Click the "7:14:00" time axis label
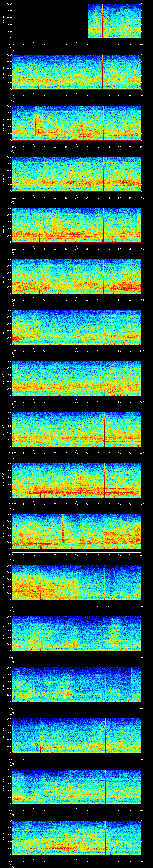This screenshot has width=153, height=868. coord(12,300)
